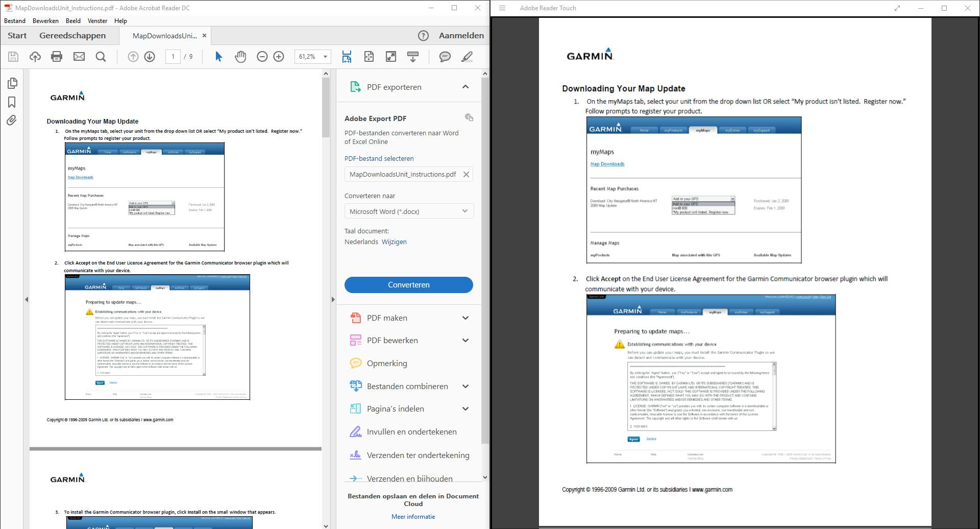Expand the PDF maken section

pyautogui.click(x=465, y=318)
